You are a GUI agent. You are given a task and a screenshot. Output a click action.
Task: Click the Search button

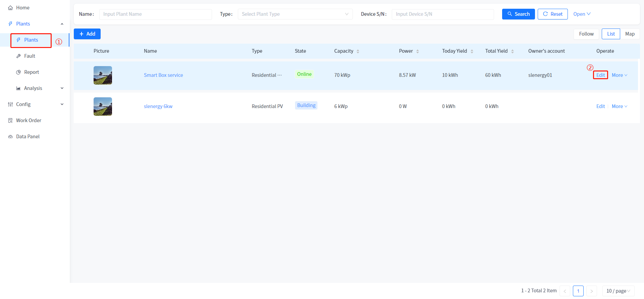click(518, 14)
